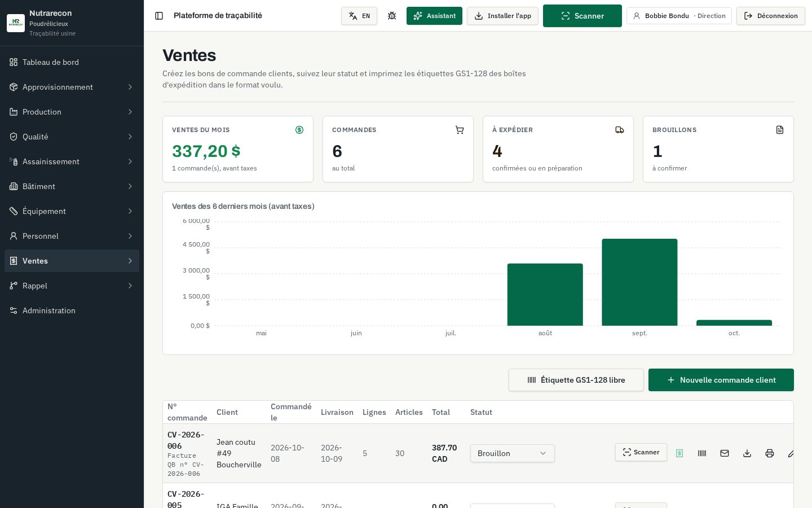The width and height of the screenshot is (812, 508).
Task: Expand Approvisionnement menu
Action: pyautogui.click(x=72, y=87)
